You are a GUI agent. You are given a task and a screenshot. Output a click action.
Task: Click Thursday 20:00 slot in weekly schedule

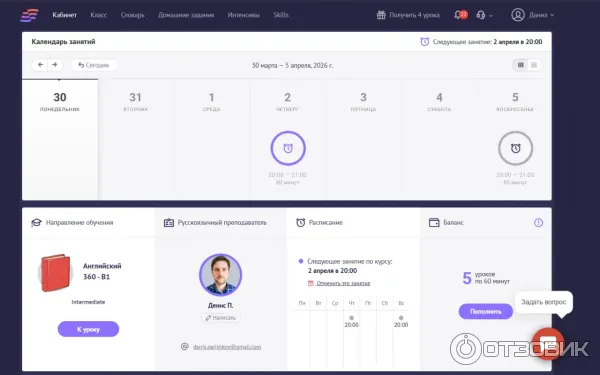point(351,321)
